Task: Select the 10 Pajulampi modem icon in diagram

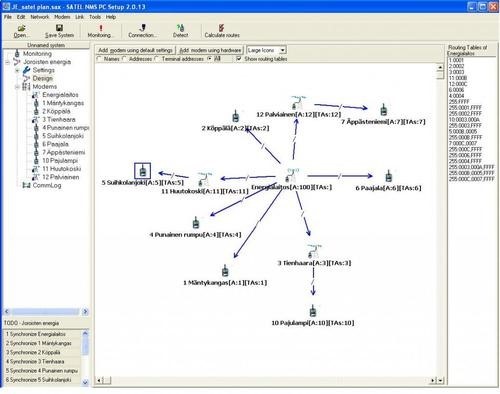Action: [313, 311]
